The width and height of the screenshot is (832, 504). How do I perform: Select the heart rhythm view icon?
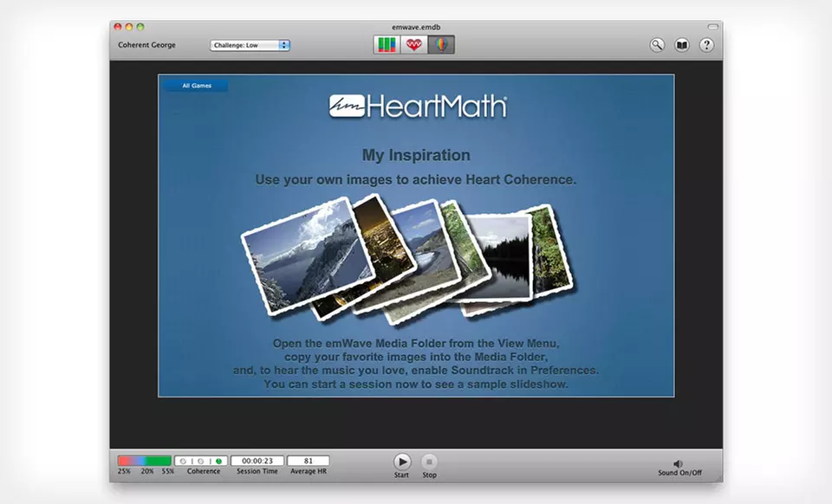(x=413, y=43)
